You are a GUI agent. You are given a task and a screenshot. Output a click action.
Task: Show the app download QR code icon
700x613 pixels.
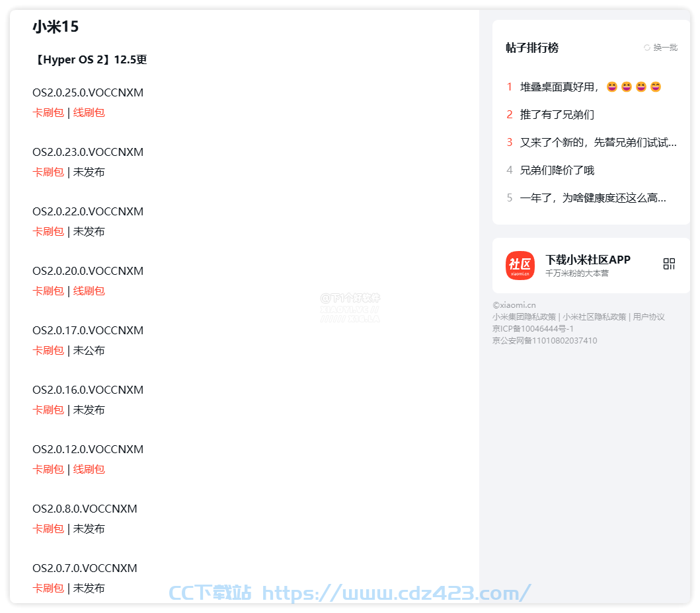tap(669, 264)
